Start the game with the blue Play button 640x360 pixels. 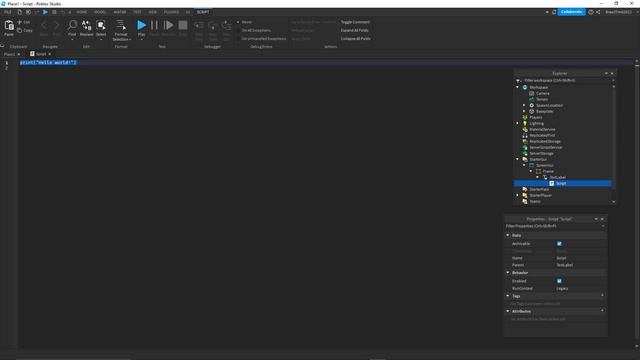141,25
